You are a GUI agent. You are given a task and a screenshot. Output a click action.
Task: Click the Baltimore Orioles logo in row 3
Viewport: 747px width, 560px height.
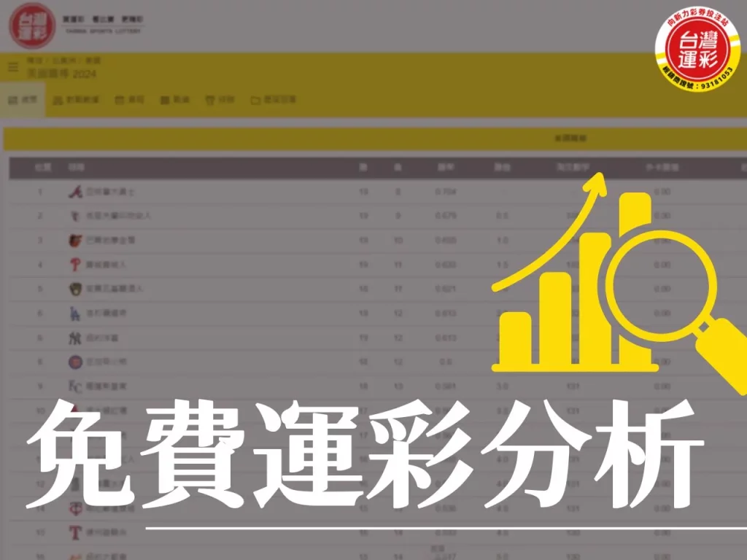(x=75, y=241)
